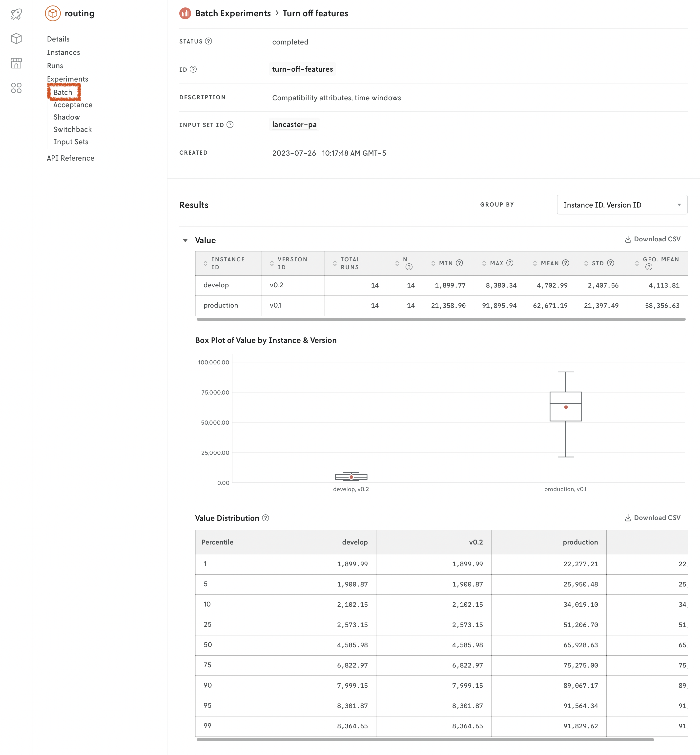Open Details in the sidebar
The width and height of the screenshot is (700, 755).
click(58, 39)
